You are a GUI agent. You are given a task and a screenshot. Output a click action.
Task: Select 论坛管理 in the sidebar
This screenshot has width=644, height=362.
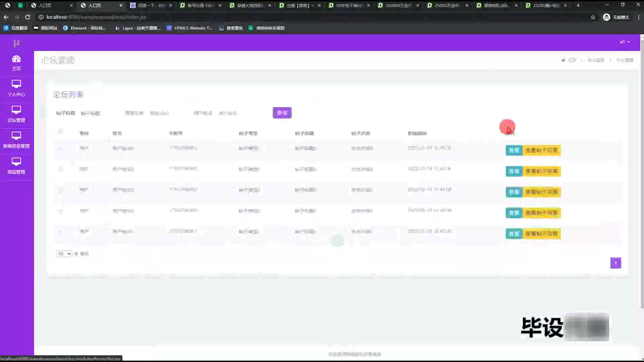[x=16, y=114]
